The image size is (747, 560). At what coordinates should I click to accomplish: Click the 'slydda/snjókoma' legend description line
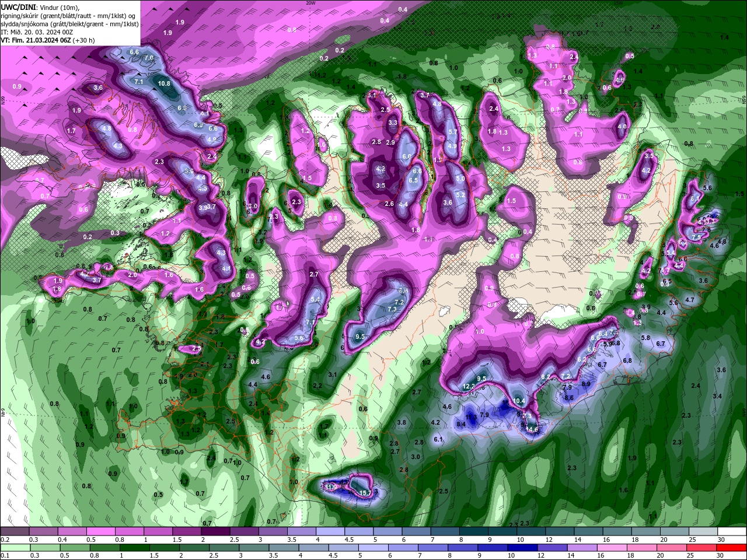point(69,24)
